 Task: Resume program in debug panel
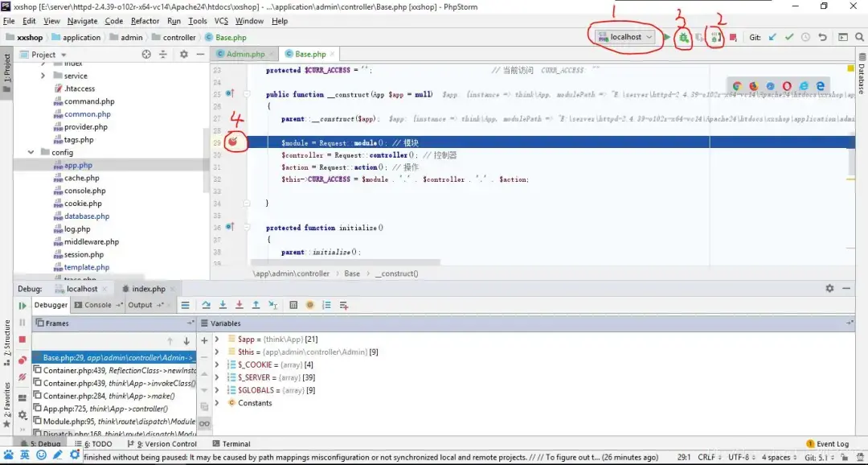[x=23, y=306]
